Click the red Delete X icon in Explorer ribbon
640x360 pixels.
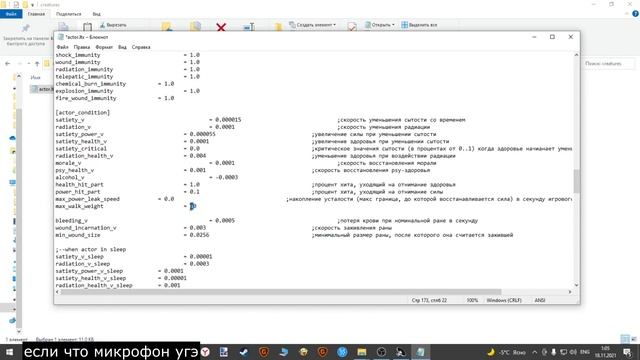click(221, 27)
